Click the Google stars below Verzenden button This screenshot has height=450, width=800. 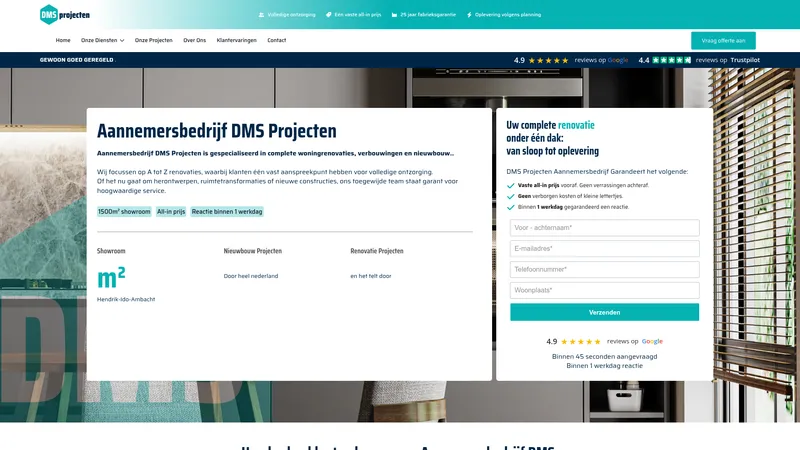pyautogui.click(x=581, y=342)
